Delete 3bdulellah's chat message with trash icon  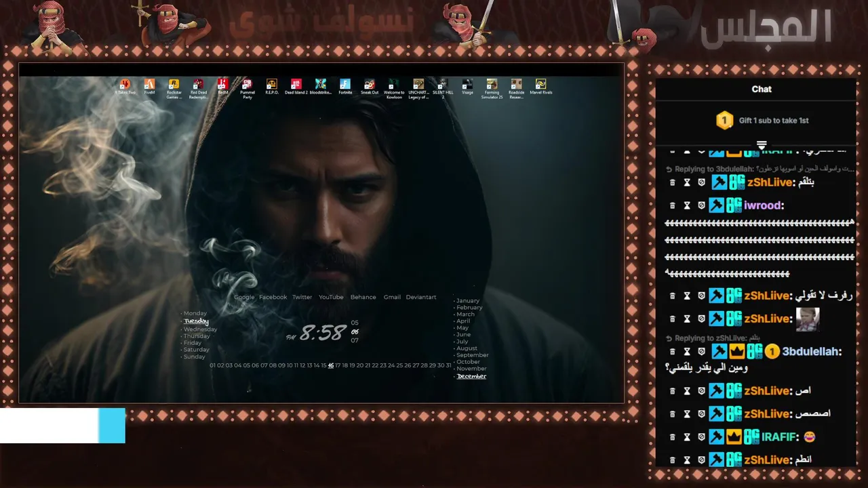tap(673, 352)
